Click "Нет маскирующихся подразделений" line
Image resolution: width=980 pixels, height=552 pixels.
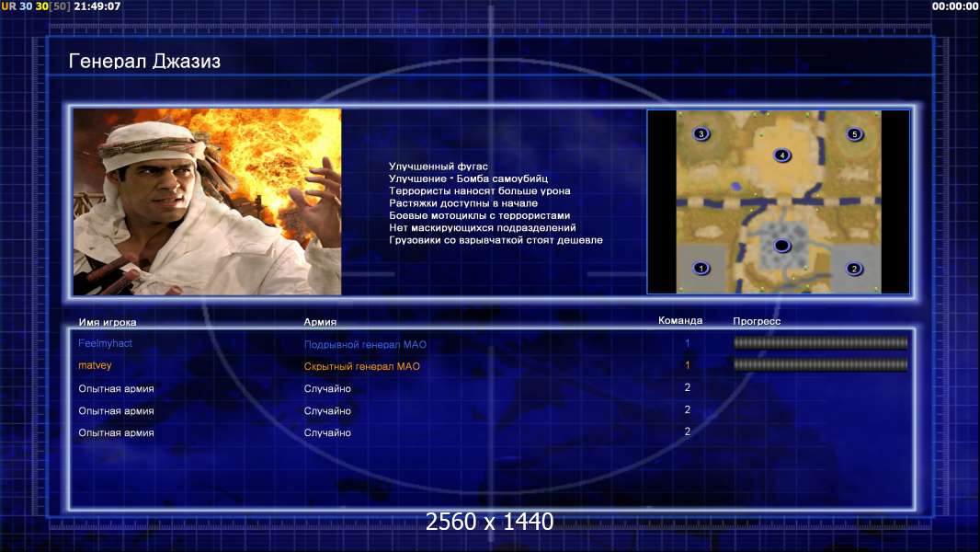483,227
